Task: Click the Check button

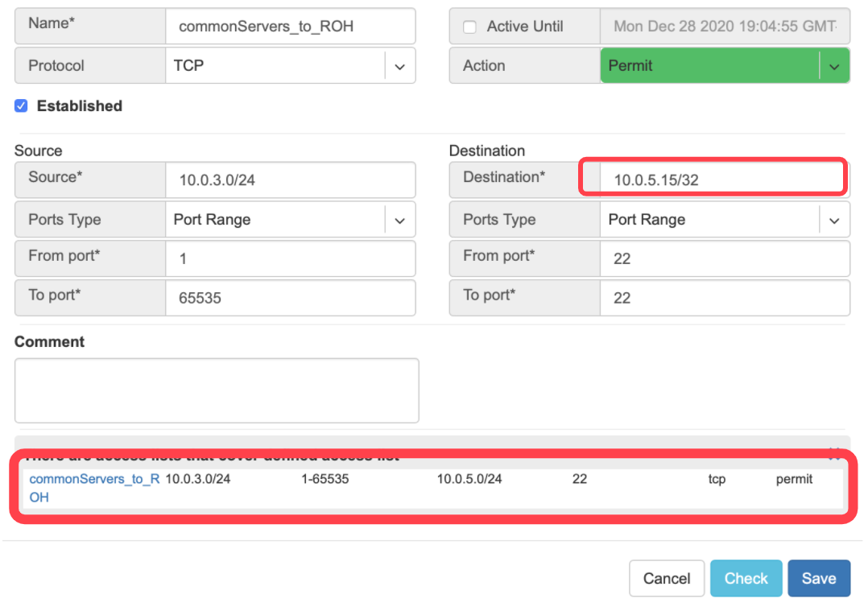Action: 746,578
